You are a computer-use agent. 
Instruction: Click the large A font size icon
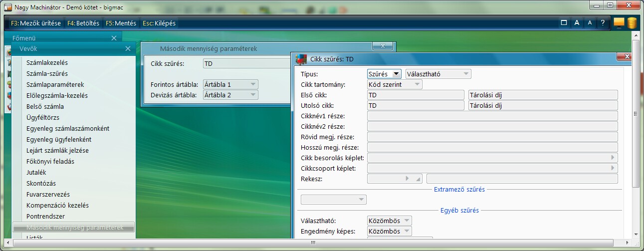click(577, 22)
